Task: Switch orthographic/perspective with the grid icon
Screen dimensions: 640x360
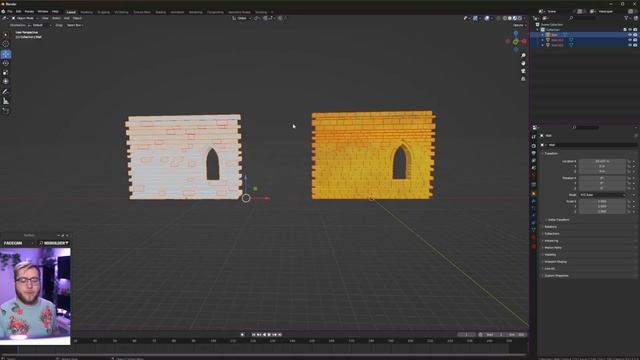Action: click(523, 79)
